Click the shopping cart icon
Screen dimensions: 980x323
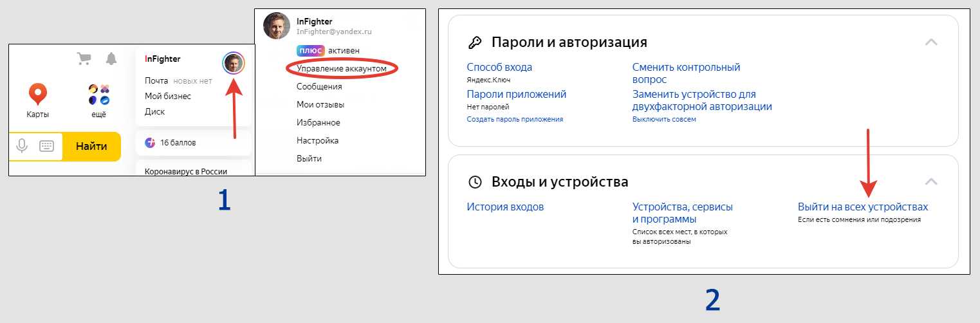84,59
